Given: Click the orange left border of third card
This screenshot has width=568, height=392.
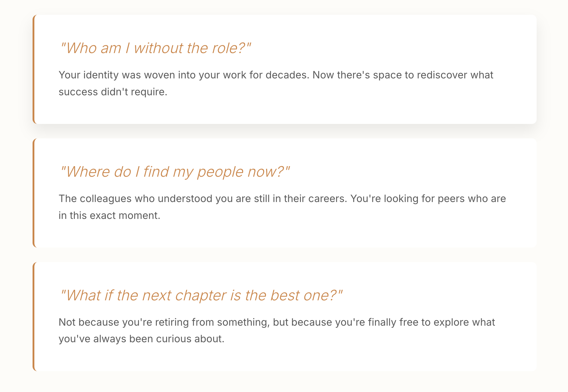Looking at the screenshot, I should point(34,317).
